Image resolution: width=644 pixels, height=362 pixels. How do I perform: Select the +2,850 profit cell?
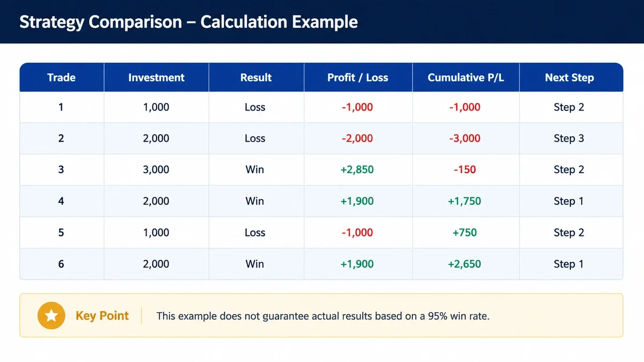tap(357, 169)
